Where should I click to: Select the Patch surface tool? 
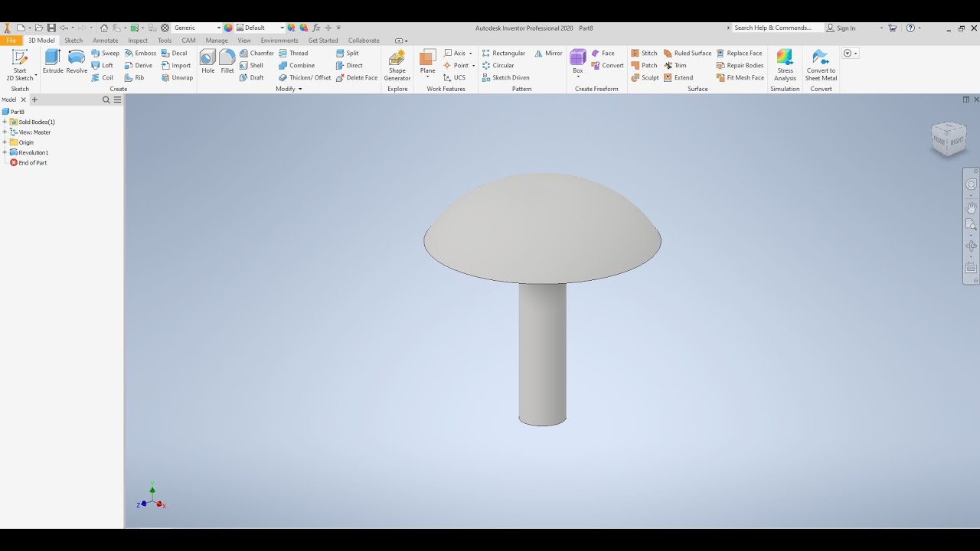pos(644,66)
